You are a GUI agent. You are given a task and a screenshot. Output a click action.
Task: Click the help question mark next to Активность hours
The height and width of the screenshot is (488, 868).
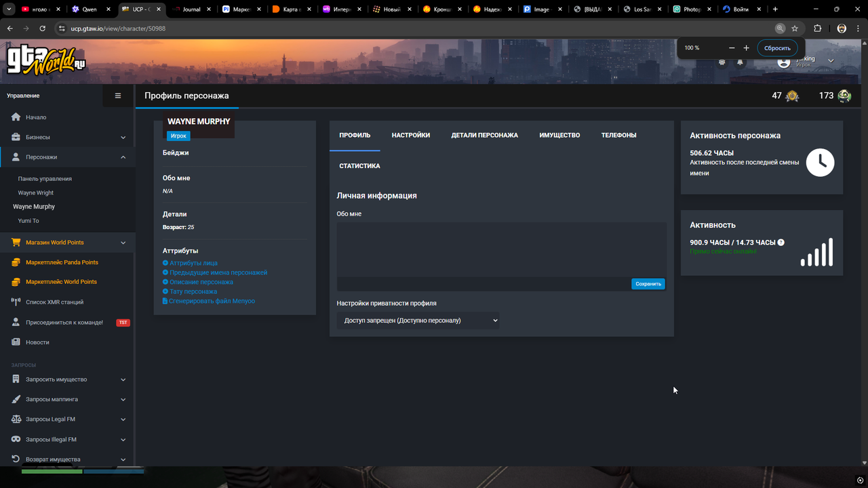(781, 242)
